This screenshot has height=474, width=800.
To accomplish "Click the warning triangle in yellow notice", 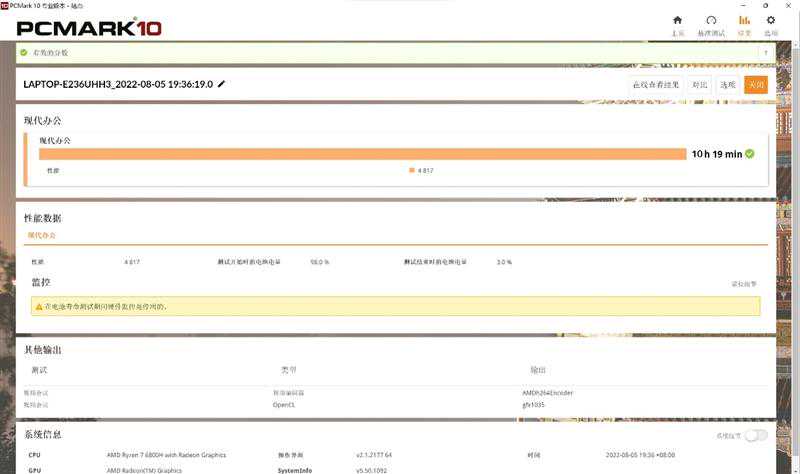I will click(39, 306).
